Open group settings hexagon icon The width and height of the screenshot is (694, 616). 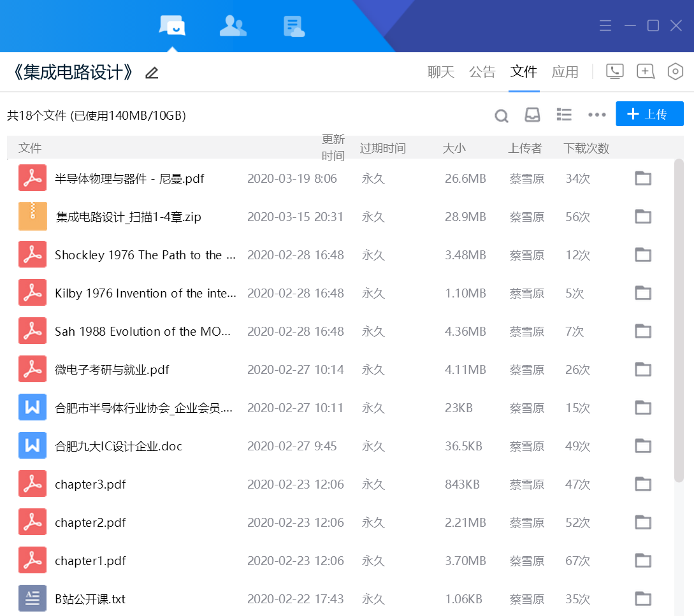(x=675, y=71)
